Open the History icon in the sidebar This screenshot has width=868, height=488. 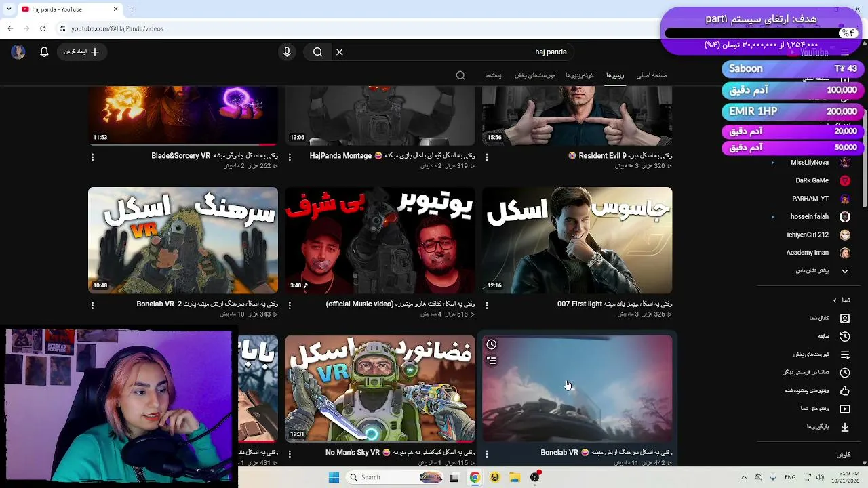pos(845,336)
